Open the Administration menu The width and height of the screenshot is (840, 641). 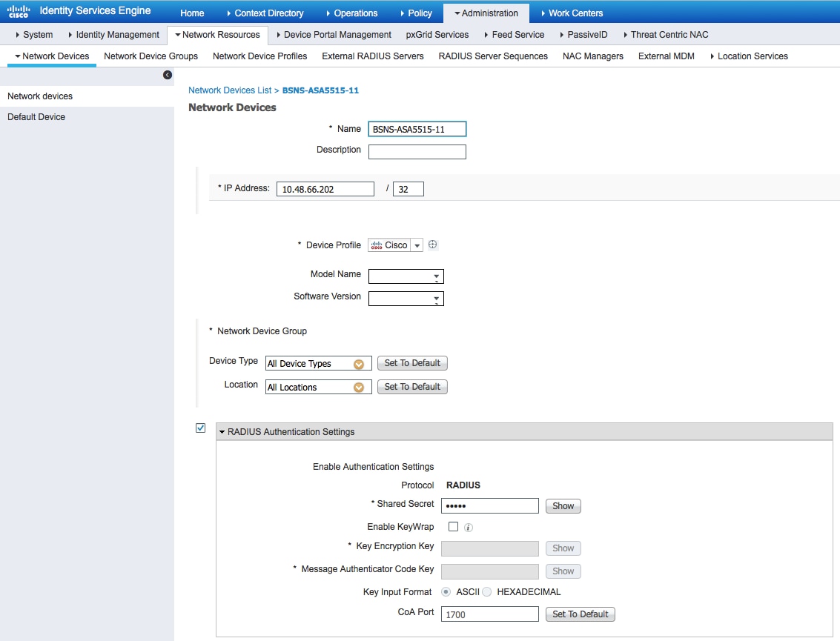point(486,13)
